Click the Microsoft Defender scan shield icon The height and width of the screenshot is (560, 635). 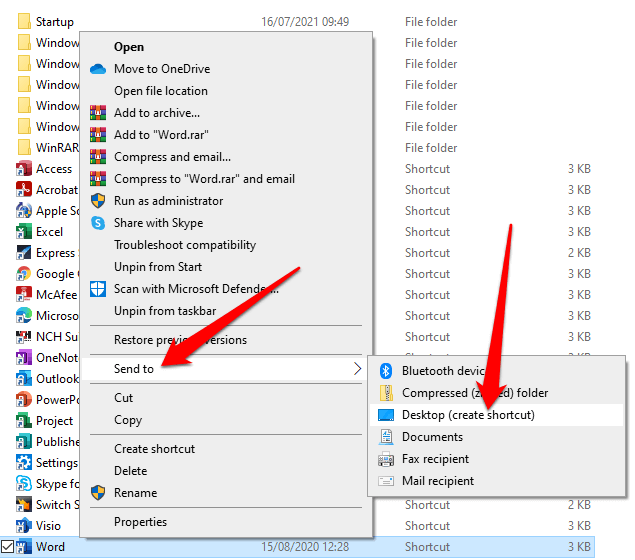point(98,289)
